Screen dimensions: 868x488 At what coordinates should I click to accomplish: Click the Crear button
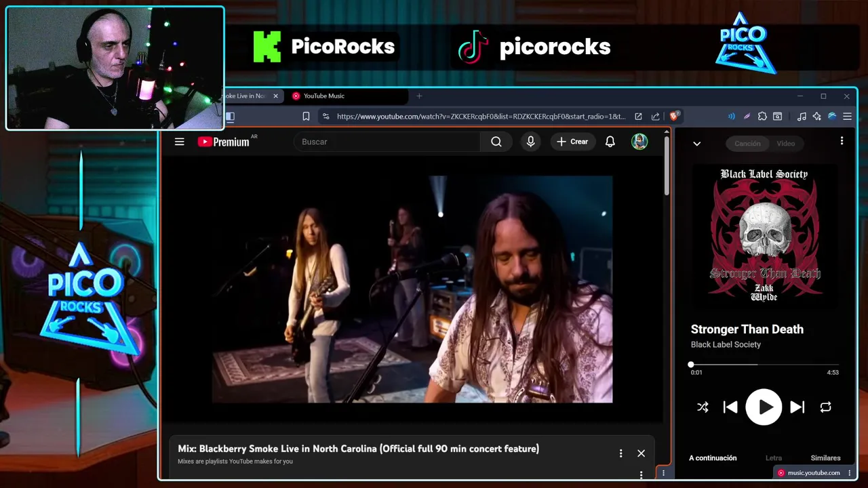coord(572,142)
